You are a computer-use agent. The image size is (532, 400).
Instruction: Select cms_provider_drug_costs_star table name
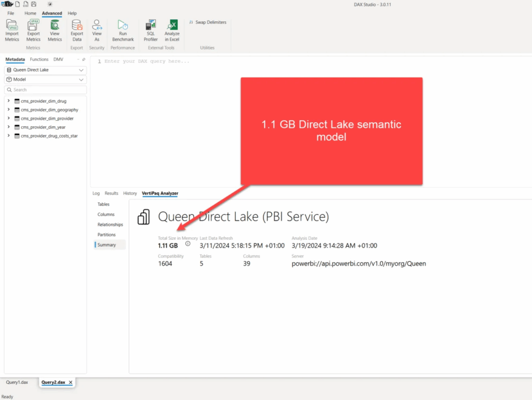tap(49, 136)
